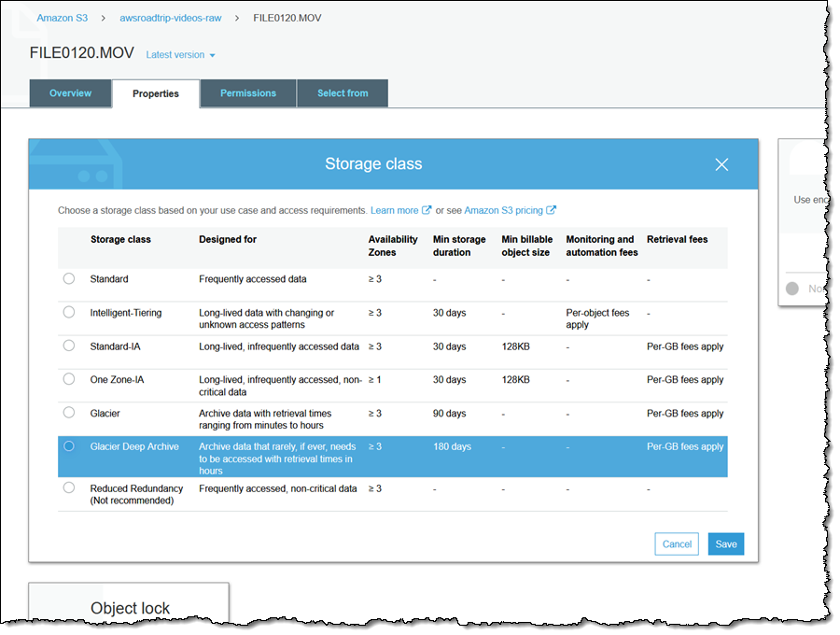Choose the Standard-IA radio button
This screenshot has width=840, height=635.
pos(68,346)
